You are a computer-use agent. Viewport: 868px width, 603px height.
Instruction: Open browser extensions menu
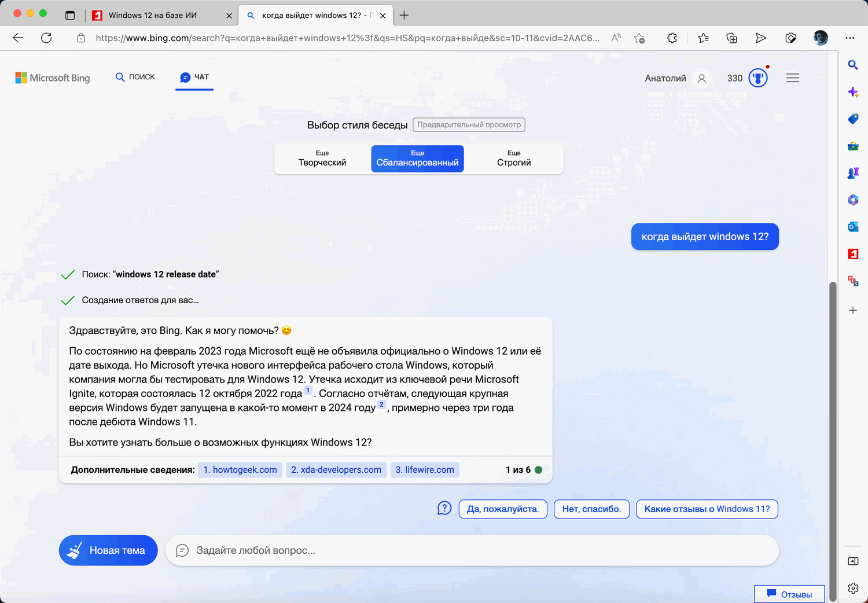point(672,38)
